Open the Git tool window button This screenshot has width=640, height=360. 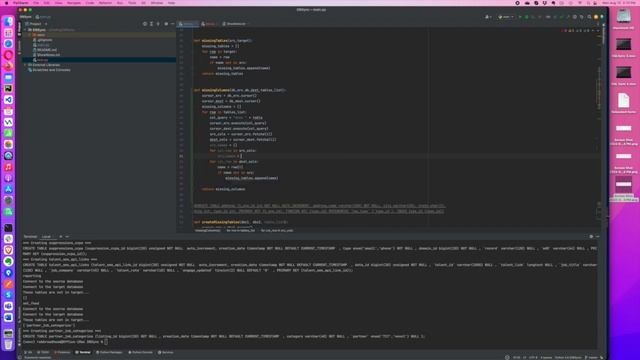[x=28, y=352]
